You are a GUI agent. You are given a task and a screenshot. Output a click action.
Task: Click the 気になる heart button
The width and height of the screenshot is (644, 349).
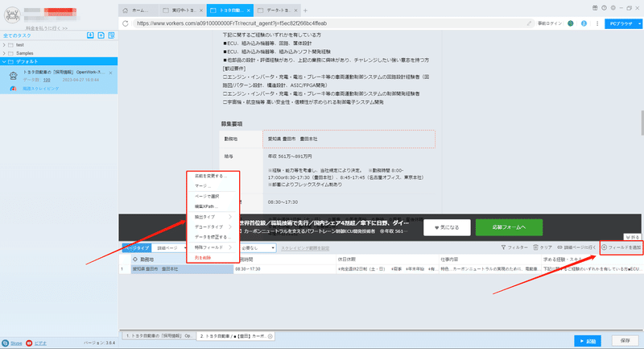pyautogui.click(x=447, y=227)
